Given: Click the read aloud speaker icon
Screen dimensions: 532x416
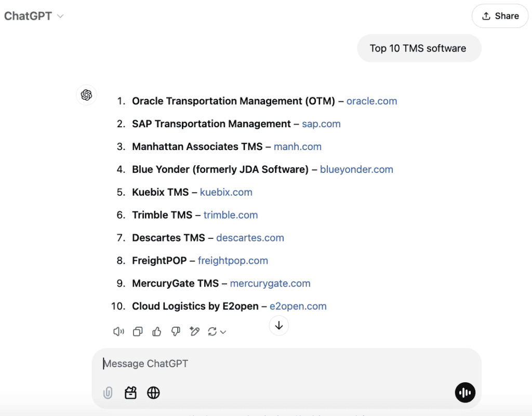Looking at the screenshot, I should pos(118,331).
